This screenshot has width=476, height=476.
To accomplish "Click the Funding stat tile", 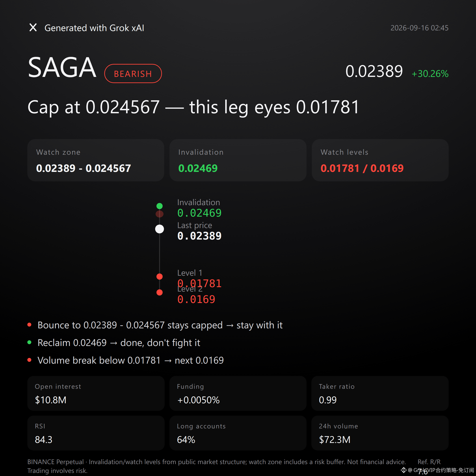I will point(238,393).
